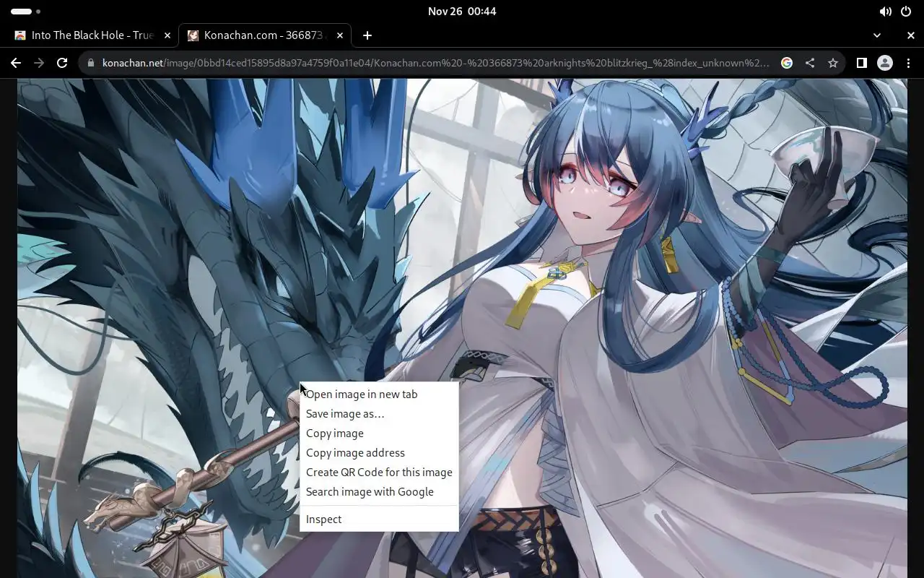Select Copy image address
The height and width of the screenshot is (578, 924).
379,453
